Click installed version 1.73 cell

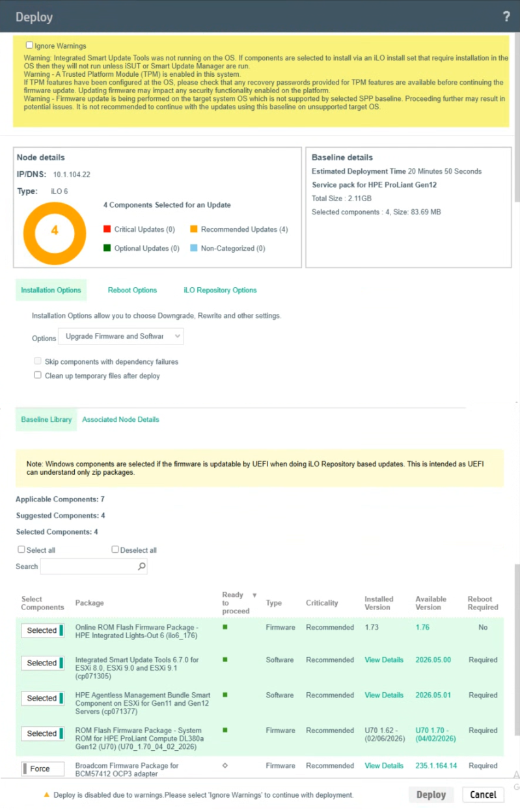(x=372, y=627)
